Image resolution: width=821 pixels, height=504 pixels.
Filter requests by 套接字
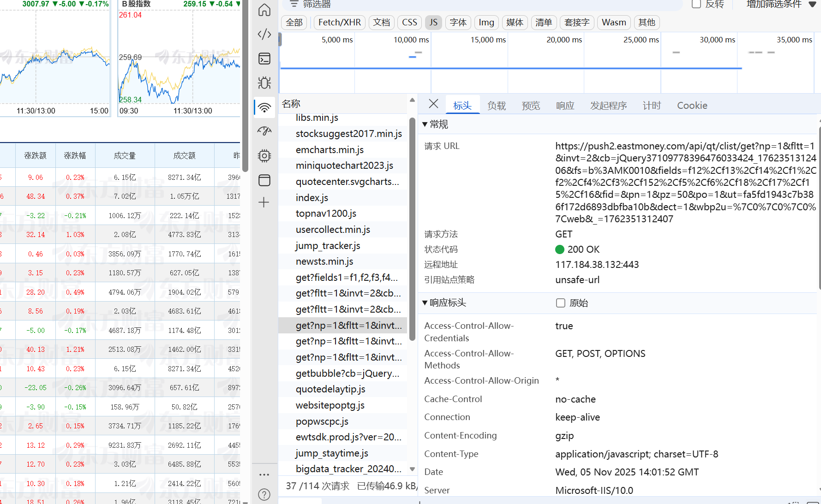(x=577, y=23)
